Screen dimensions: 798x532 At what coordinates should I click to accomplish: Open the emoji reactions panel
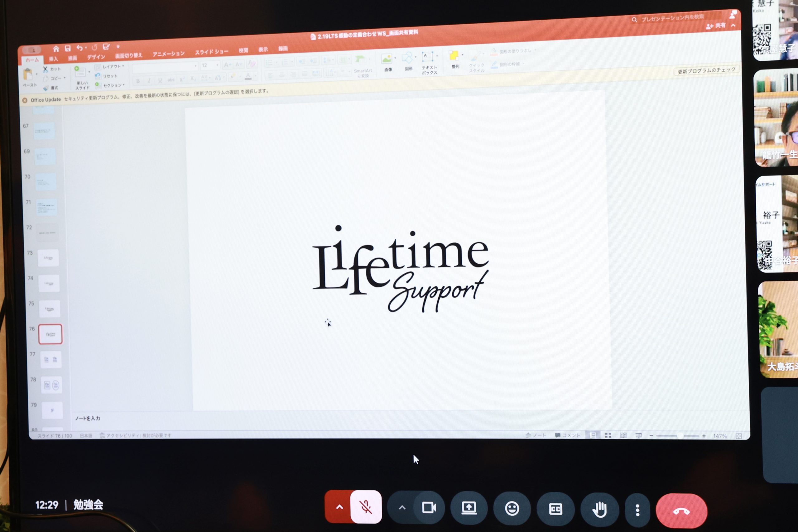pyautogui.click(x=512, y=509)
